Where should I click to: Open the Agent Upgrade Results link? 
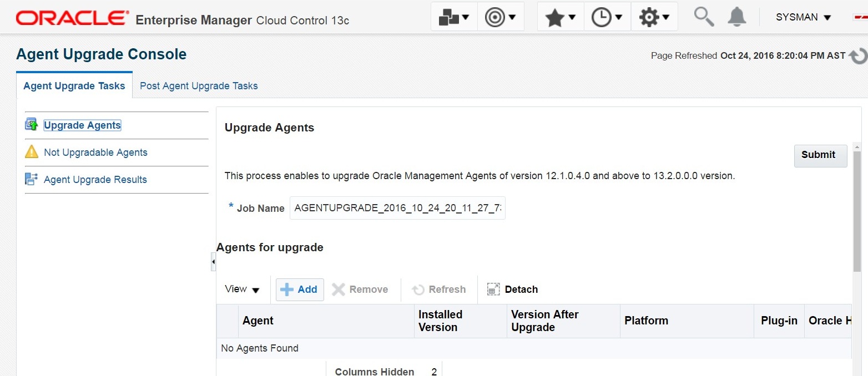pos(95,180)
